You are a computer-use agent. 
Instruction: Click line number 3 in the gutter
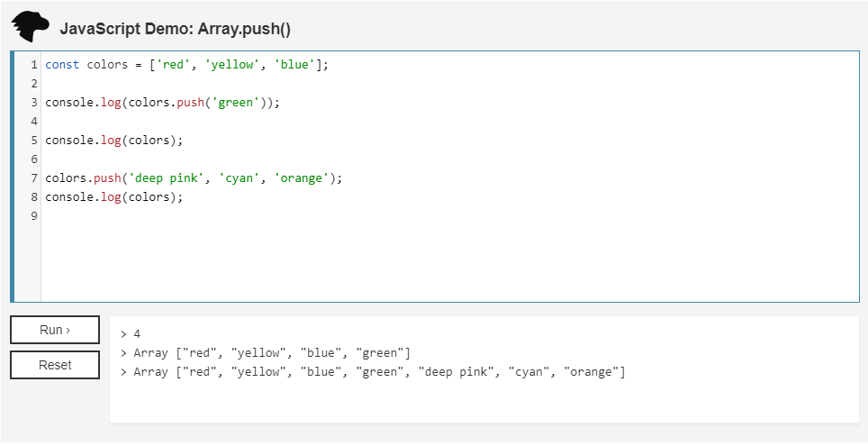(x=33, y=103)
